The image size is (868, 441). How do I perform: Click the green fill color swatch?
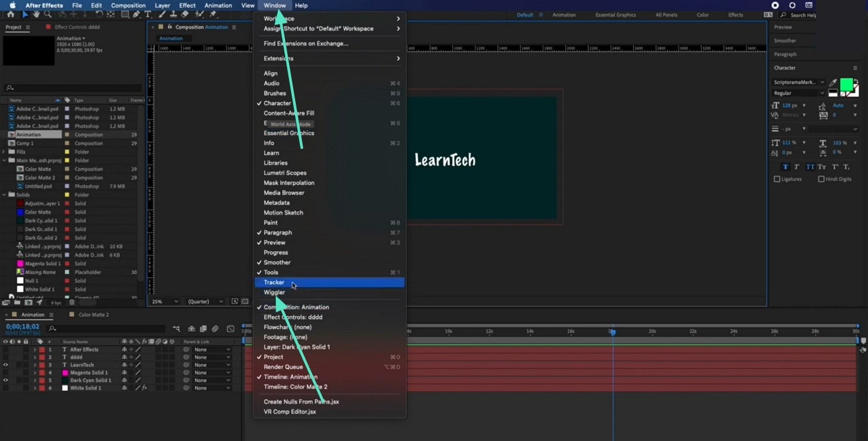pyautogui.click(x=846, y=84)
